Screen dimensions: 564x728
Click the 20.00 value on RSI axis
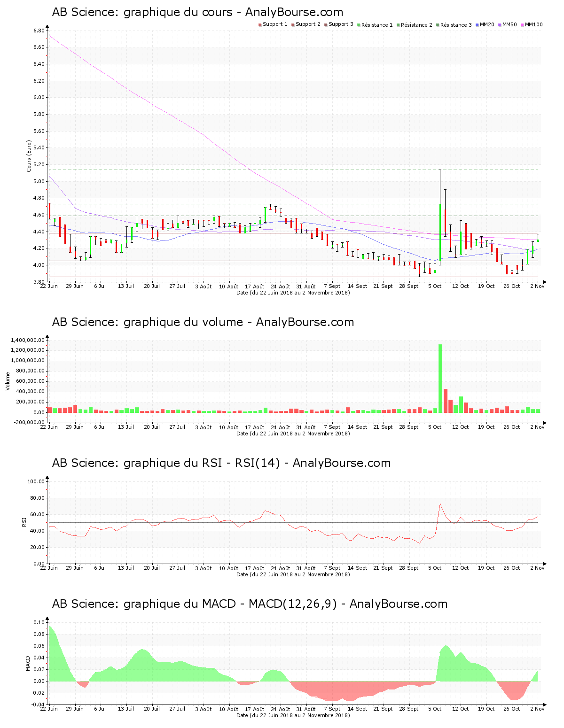(38, 547)
